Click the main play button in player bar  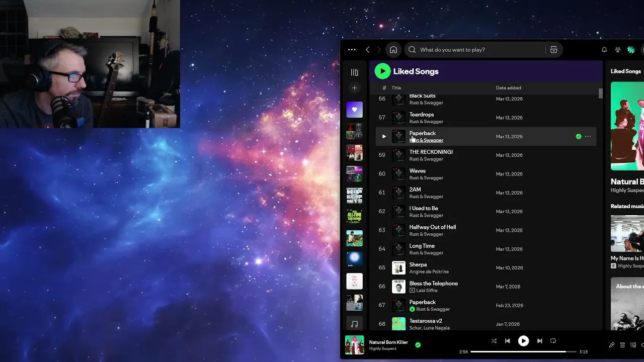[x=523, y=341]
